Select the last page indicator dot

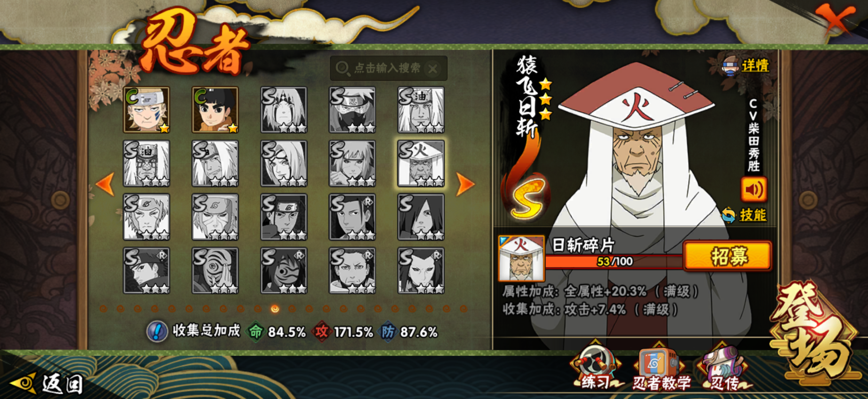coord(464,308)
